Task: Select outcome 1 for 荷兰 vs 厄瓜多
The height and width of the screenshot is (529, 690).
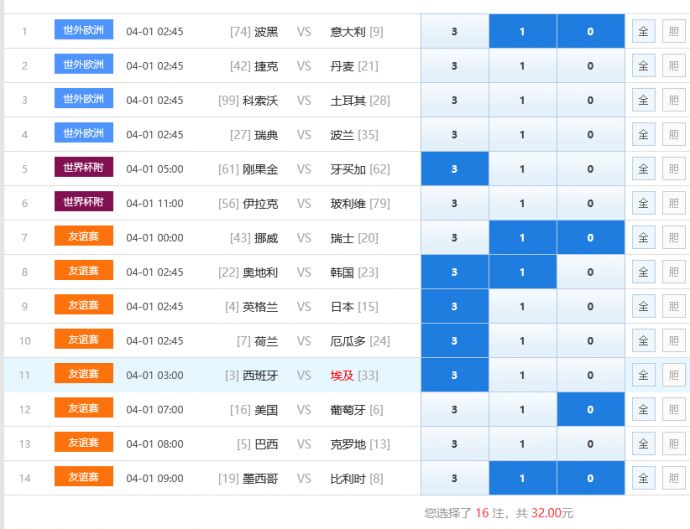Action: coord(522,341)
